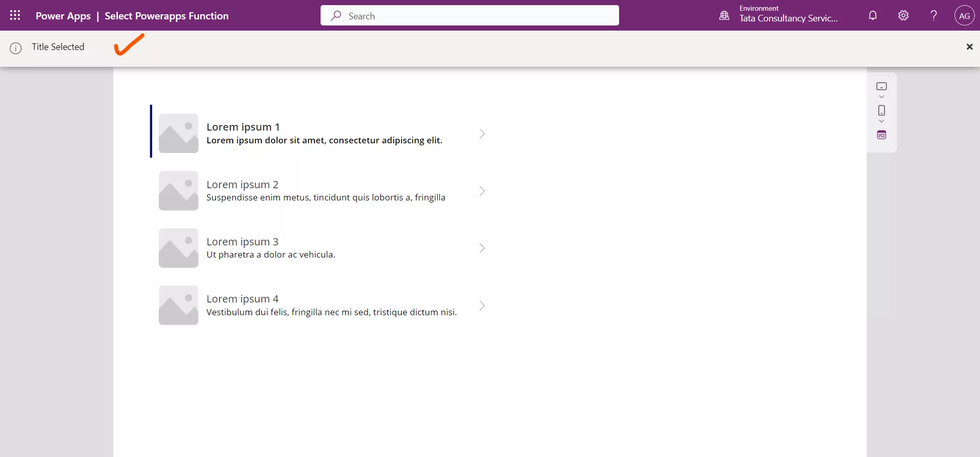
Task: Focus the Search input field
Action: 470,16
